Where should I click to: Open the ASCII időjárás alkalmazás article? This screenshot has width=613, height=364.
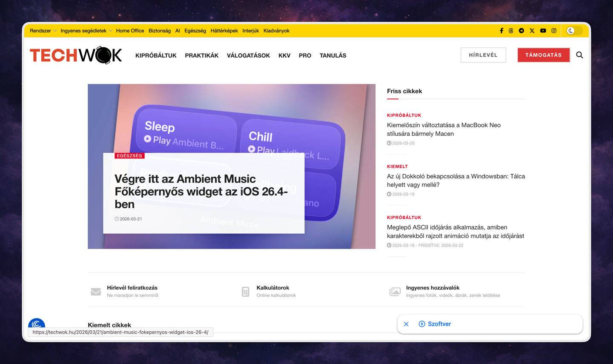455,232
